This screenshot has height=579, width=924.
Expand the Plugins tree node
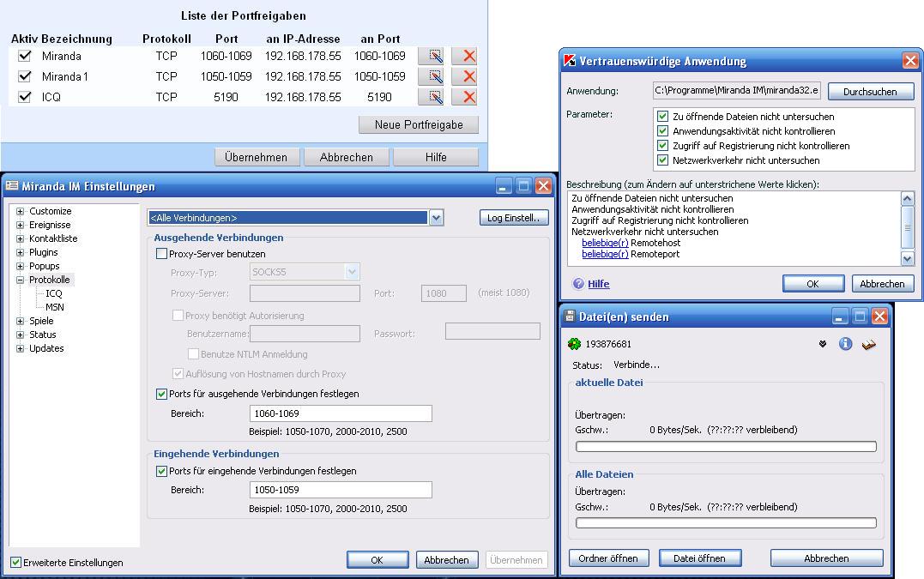click(20, 252)
